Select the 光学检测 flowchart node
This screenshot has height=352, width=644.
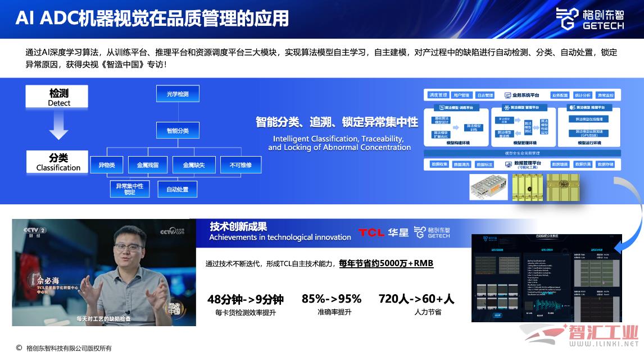(x=178, y=94)
